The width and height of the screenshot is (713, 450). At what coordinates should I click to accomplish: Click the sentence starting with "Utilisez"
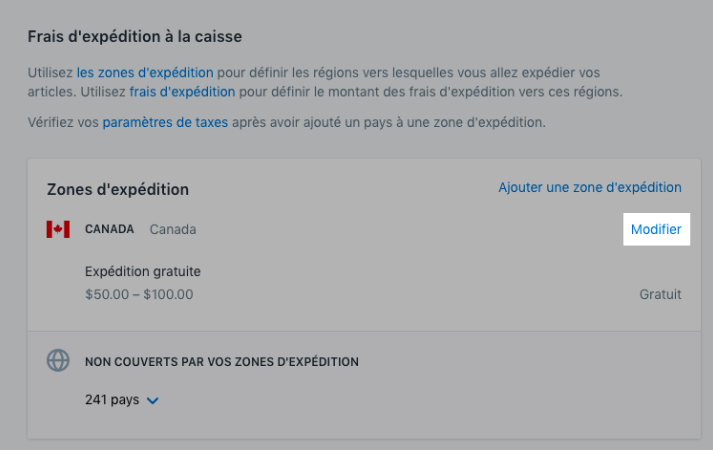[x=50, y=72]
